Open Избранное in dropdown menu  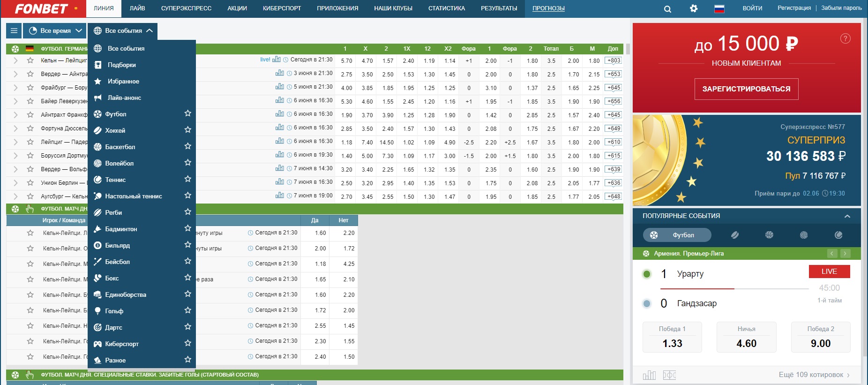coord(142,81)
